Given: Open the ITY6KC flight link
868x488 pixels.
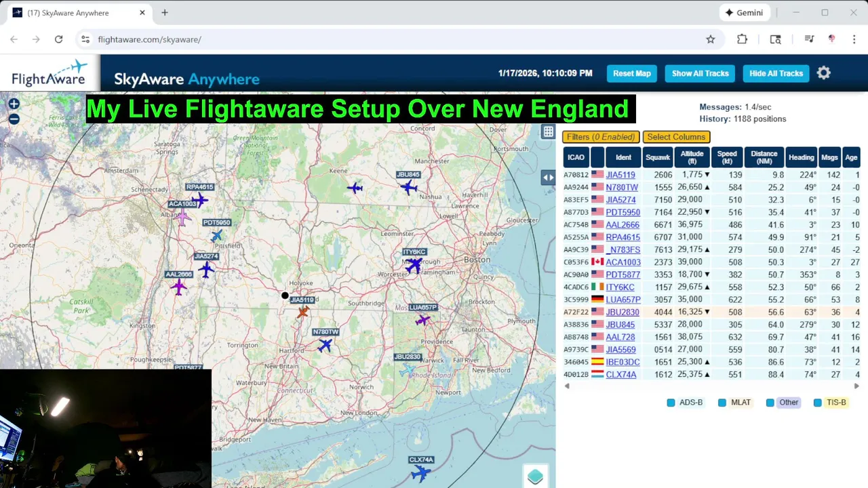Looking at the screenshot, I should click(620, 287).
